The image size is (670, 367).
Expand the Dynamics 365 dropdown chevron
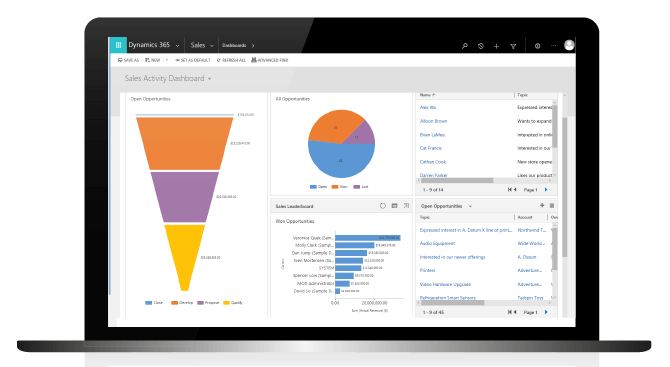(x=177, y=46)
